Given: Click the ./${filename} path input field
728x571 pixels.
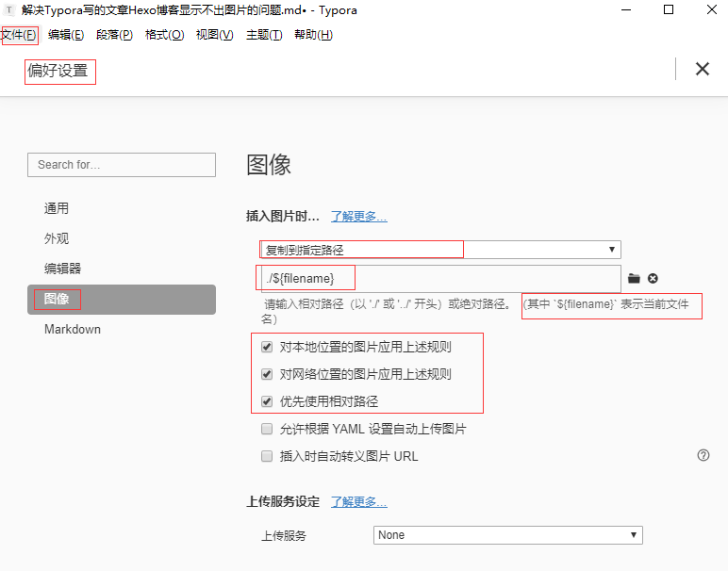Looking at the screenshot, I should [x=441, y=278].
